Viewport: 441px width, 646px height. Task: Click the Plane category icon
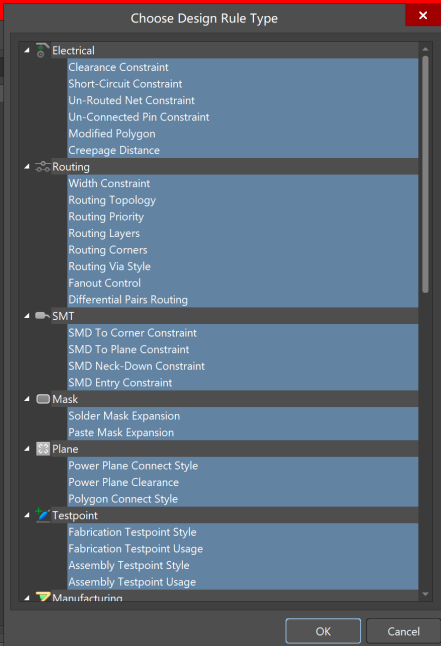point(43,449)
